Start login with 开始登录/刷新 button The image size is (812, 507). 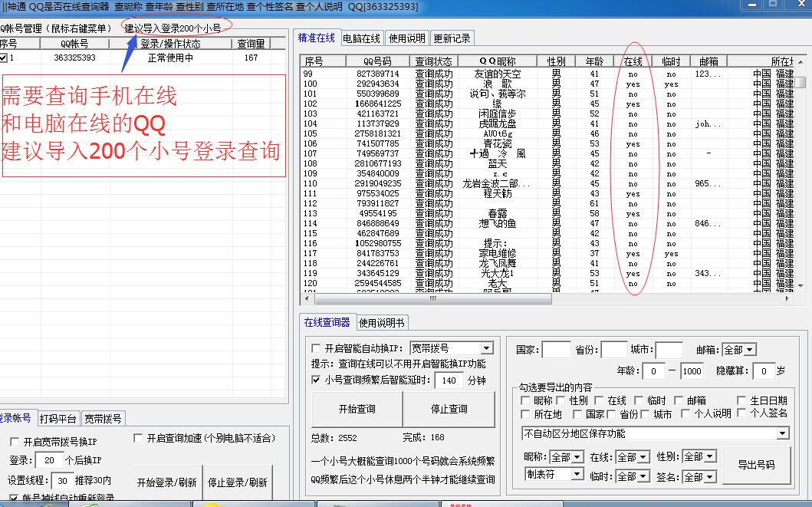[166, 482]
